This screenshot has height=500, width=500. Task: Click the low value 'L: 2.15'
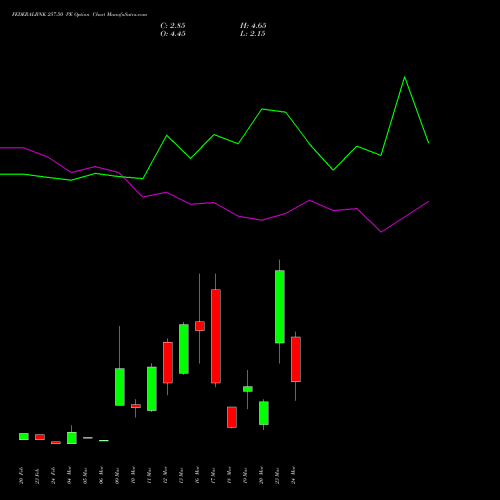click(x=252, y=34)
